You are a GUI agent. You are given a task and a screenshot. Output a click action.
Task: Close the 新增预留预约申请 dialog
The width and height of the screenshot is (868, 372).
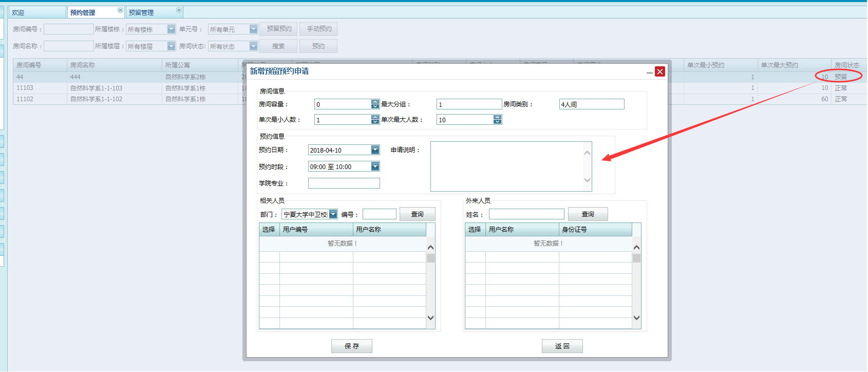coord(660,71)
